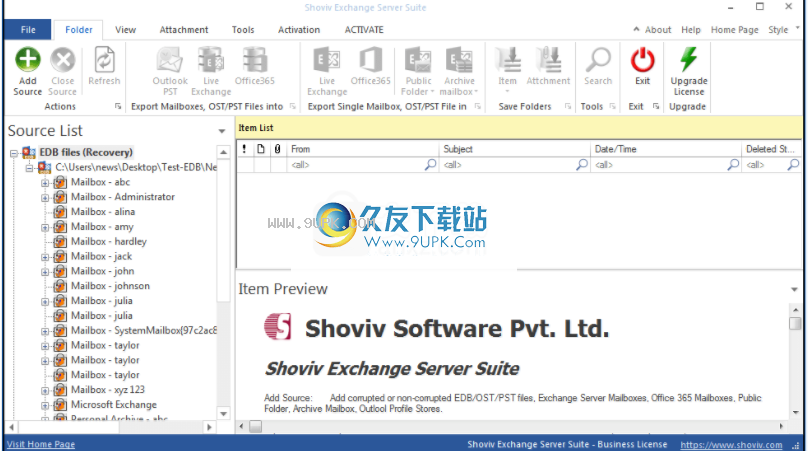The width and height of the screenshot is (808, 451).
Task: Switch to the Activation tab
Action: (299, 30)
